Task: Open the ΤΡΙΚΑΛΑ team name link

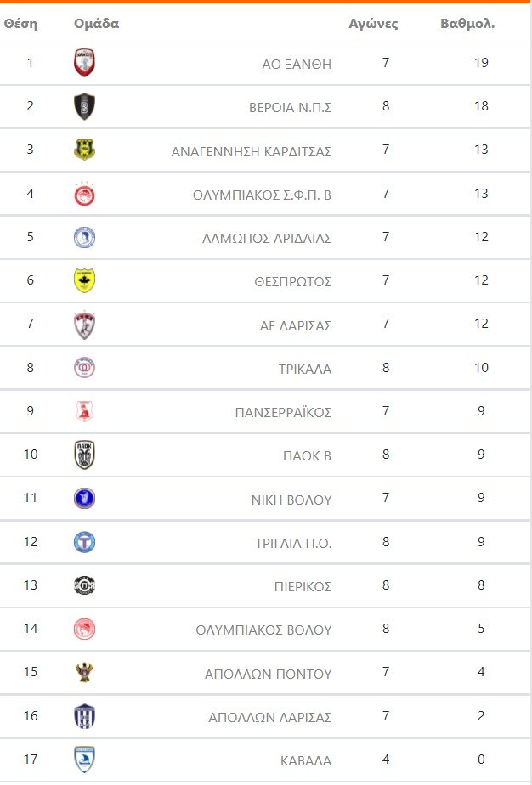Action: click(303, 369)
